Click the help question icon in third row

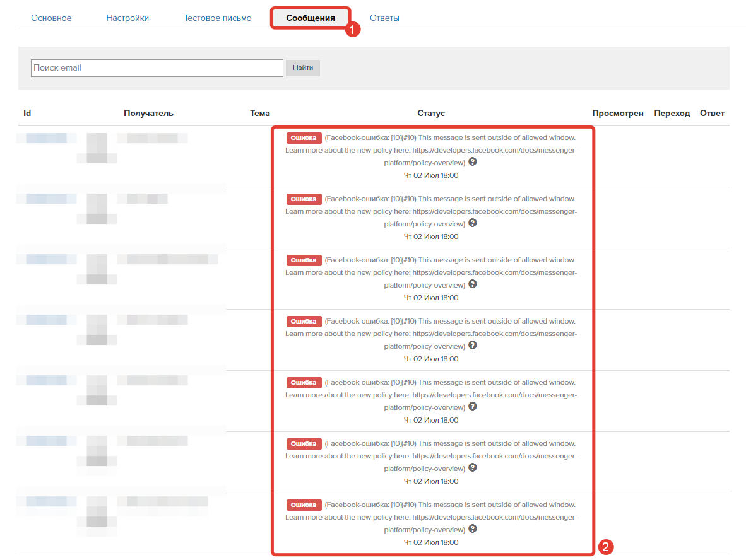tap(473, 284)
